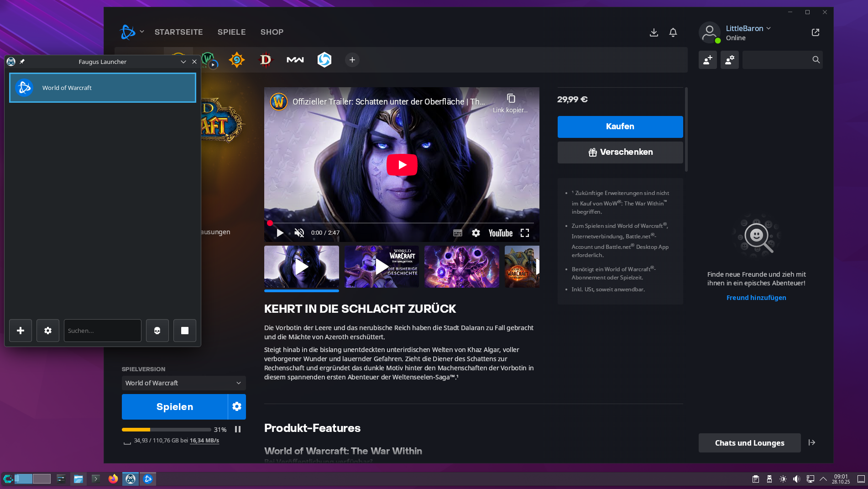Launch Firefox from the taskbar

113,479
